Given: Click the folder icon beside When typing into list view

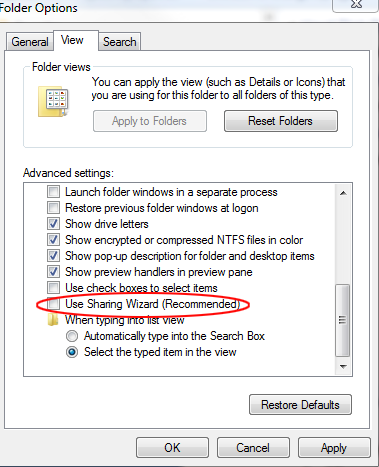Looking at the screenshot, I should point(53,320).
